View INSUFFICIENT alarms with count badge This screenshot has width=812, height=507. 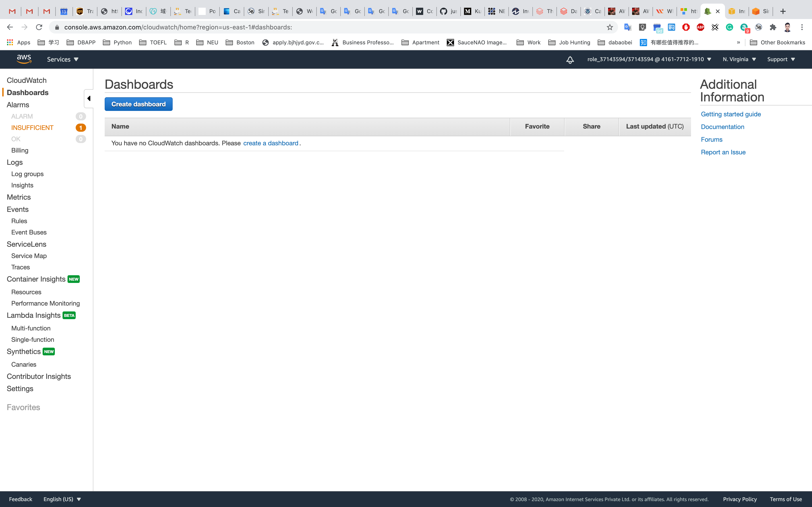(x=32, y=128)
